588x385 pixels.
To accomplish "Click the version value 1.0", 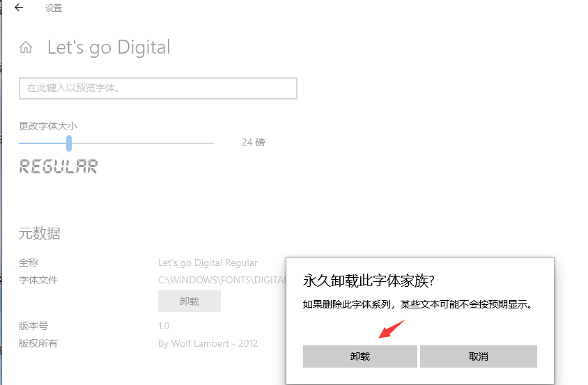I will [164, 326].
